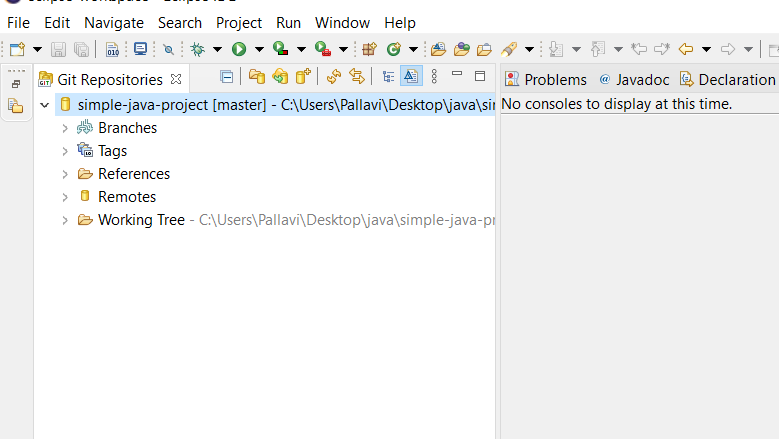Click Collapse All in Git Repositories

(x=227, y=77)
